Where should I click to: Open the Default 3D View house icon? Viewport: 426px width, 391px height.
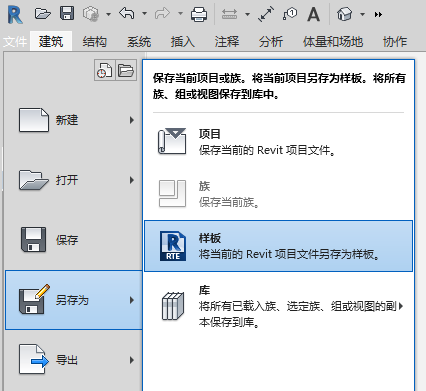[345, 14]
